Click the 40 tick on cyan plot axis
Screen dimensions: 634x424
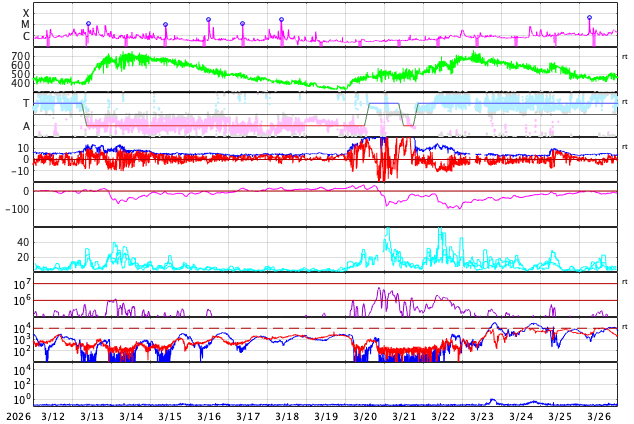coord(22,242)
